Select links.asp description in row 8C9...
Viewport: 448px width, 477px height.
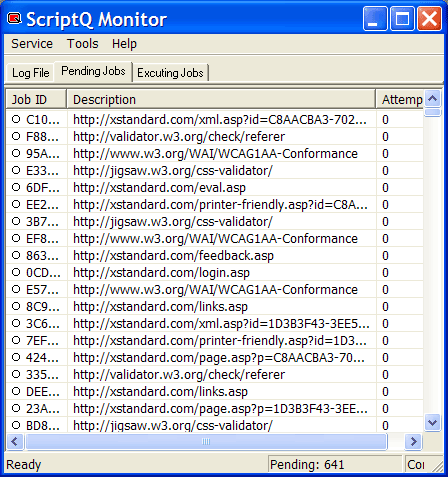point(160,307)
